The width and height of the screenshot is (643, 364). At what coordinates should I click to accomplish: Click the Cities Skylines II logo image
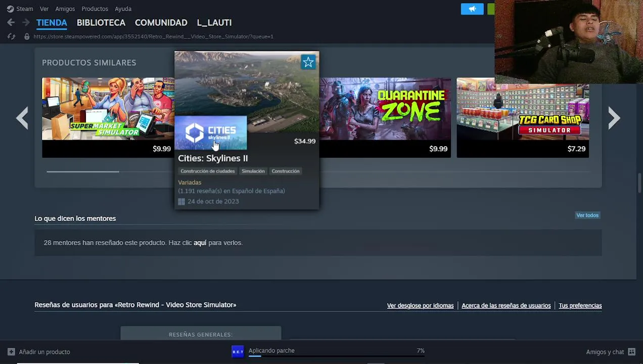211,132
